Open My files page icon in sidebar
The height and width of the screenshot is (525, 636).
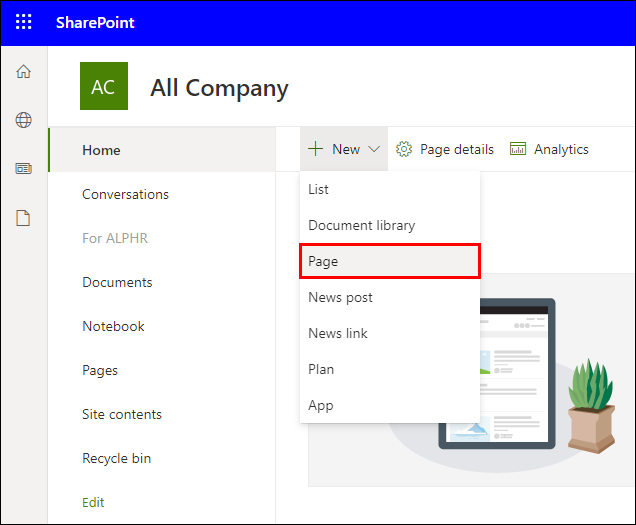click(23, 218)
